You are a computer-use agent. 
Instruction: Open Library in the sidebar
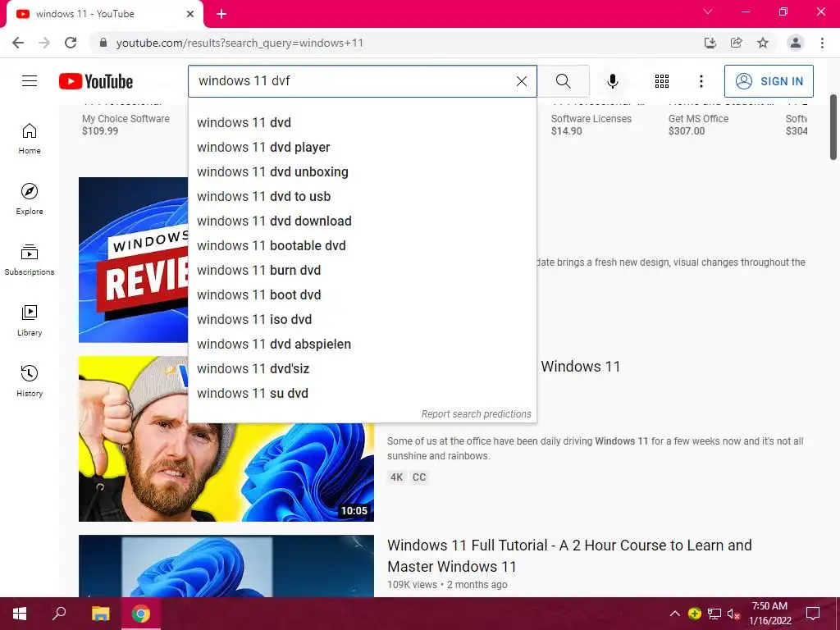click(x=30, y=321)
